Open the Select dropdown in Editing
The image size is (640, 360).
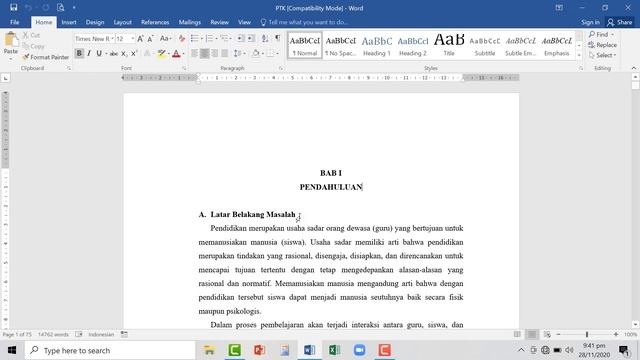tap(603, 55)
